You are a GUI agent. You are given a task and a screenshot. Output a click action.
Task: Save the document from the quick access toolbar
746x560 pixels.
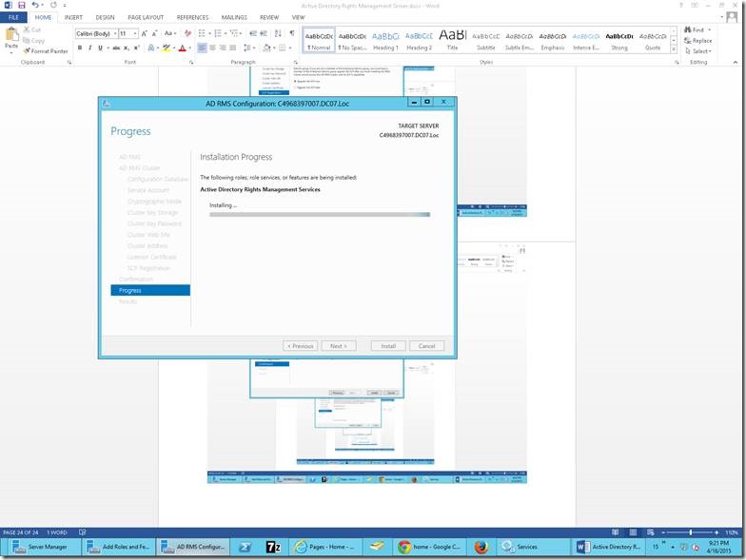tap(21, 6)
